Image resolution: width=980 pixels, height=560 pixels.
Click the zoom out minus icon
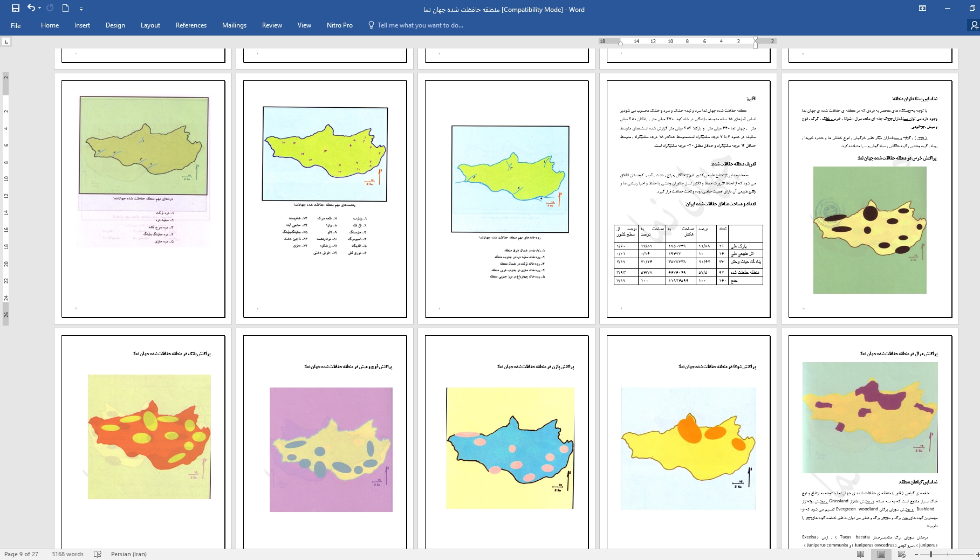pos(916,554)
